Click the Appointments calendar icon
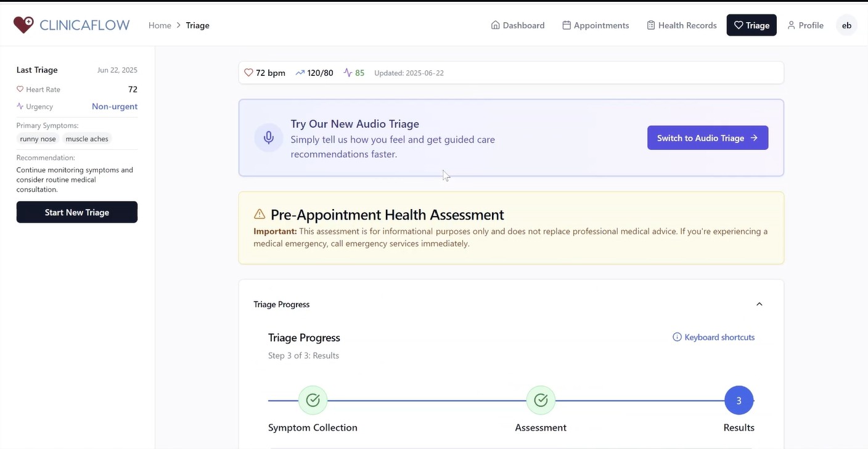 (x=565, y=25)
